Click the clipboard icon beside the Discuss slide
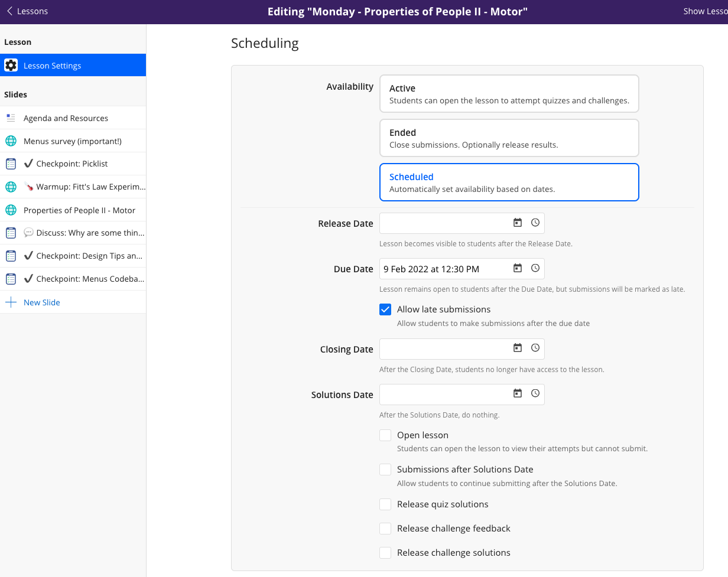The width and height of the screenshot is (728, 577). [10, 233]
